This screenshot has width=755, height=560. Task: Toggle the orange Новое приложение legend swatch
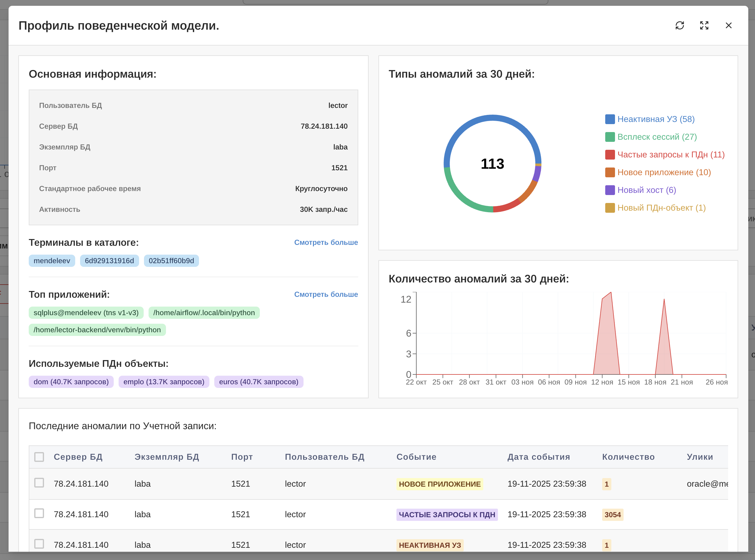(610, 172)
